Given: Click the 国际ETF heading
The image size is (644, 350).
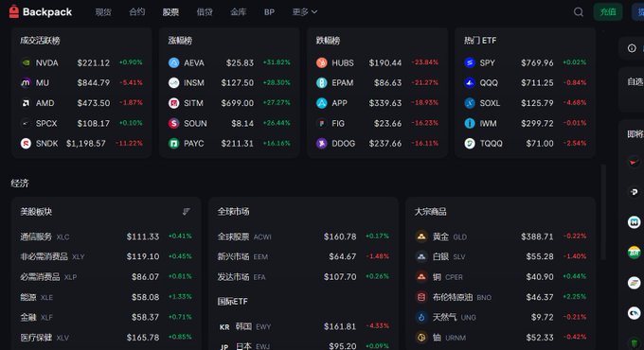Looking at the screenshot, I should coord(232,302).
